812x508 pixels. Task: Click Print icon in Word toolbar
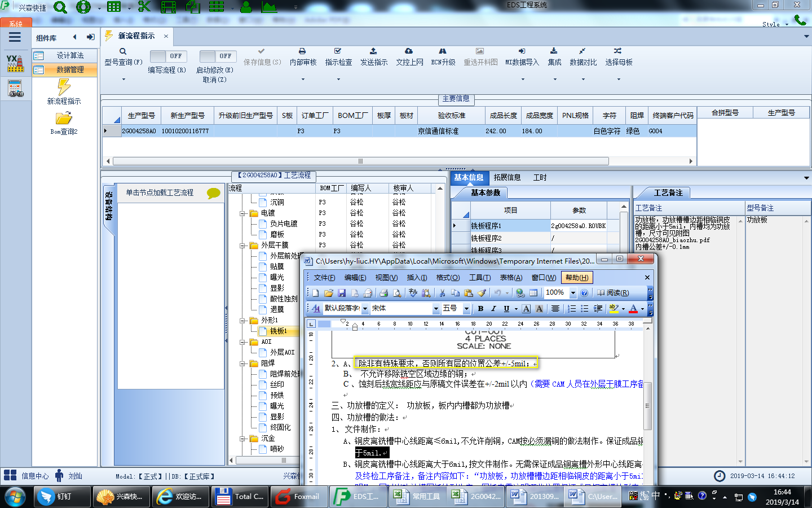pos(383,293)
